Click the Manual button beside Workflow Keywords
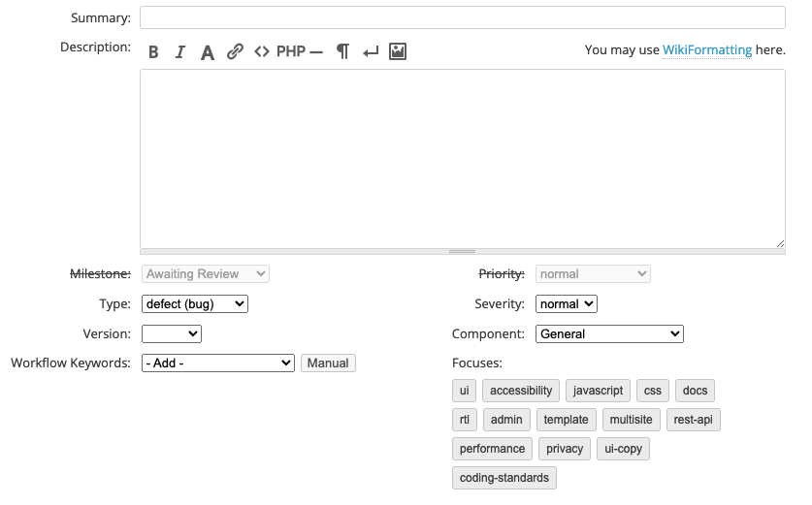This screenshot has height=505, width=812. click(328, 363)
